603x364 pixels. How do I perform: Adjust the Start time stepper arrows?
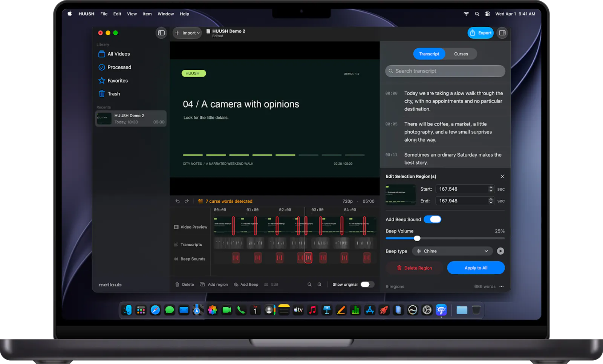pos(491,189)
